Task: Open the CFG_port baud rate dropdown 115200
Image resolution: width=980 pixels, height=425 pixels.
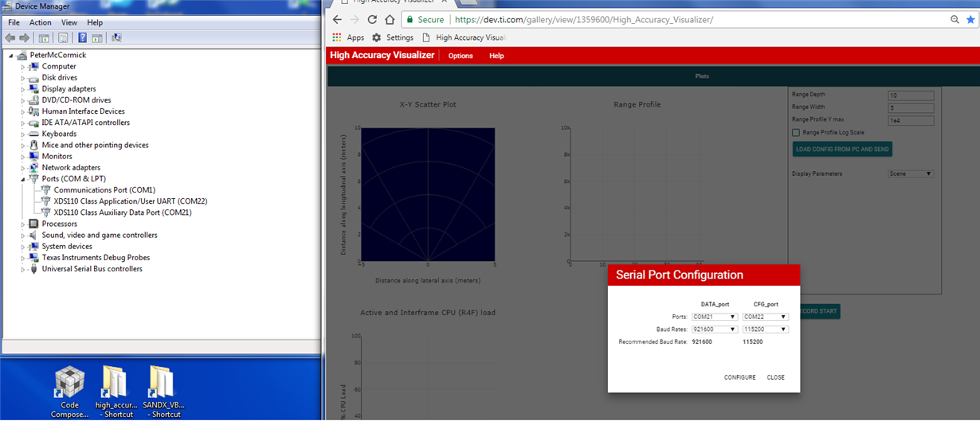Action: 765,329
